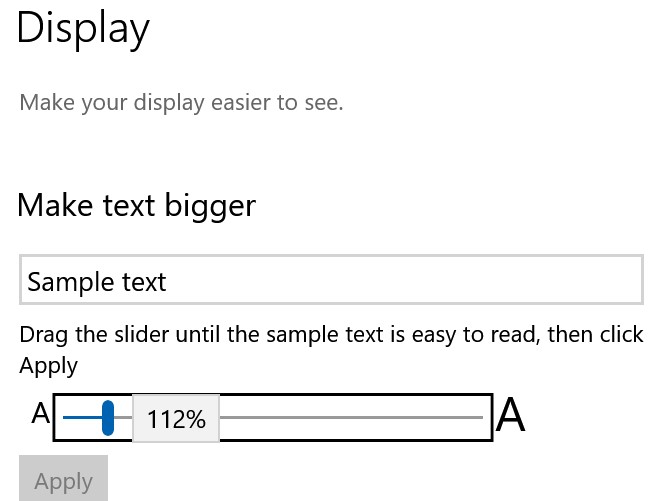Click the words Sample text inside the preview
The width and height of the screenshot is (654, 501).
click(x=97, y=282)
